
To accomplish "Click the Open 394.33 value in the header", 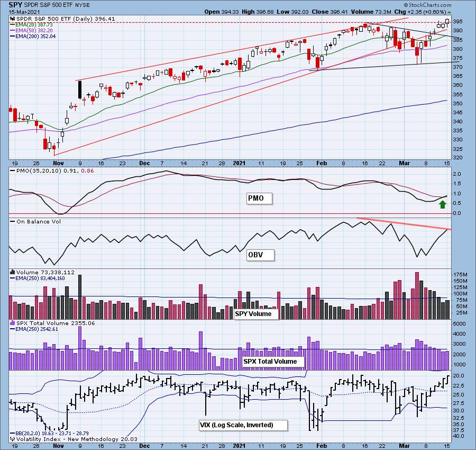I will tap(222, 12).
